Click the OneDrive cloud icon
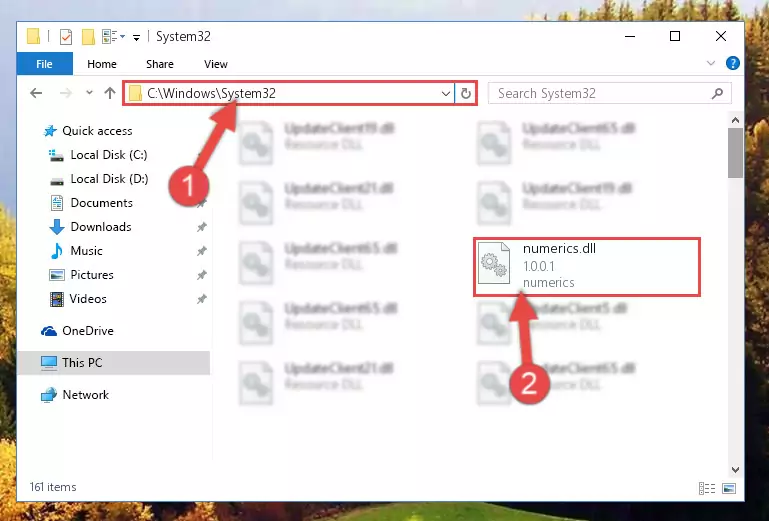The image size is (769, 521). point(49,332)
